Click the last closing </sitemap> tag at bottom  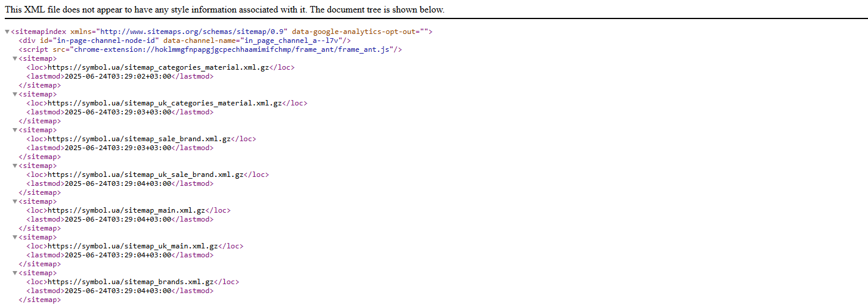pos(39,300)
